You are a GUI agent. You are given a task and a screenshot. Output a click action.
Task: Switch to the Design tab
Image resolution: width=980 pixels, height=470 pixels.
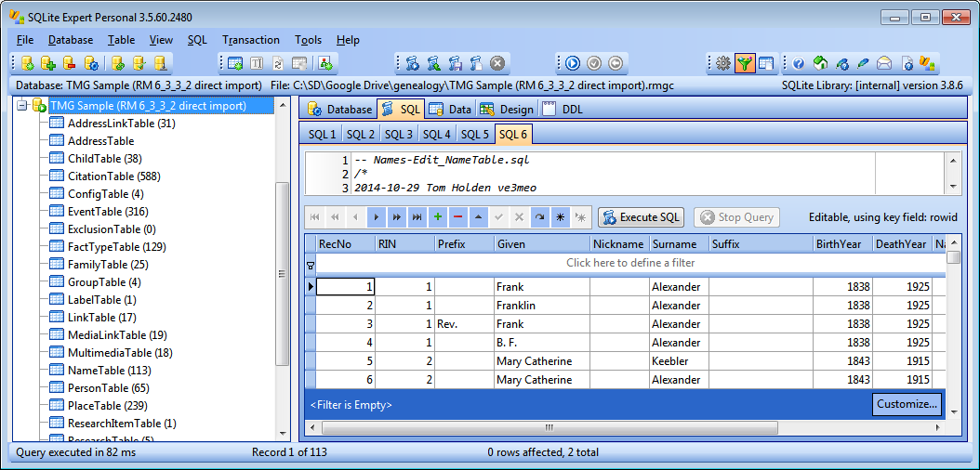click(x=507, y=110)
